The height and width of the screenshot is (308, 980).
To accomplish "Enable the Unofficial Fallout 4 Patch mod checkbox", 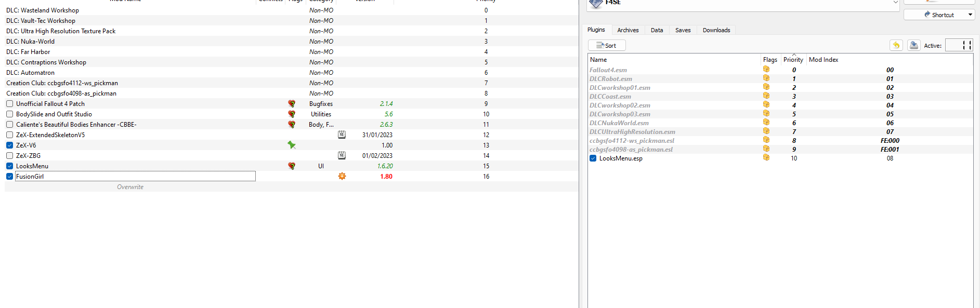I will (x=9, y=104).
